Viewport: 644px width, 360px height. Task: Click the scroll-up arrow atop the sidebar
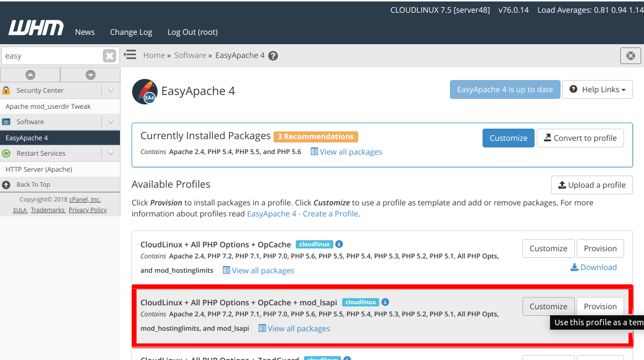[30, 74]
